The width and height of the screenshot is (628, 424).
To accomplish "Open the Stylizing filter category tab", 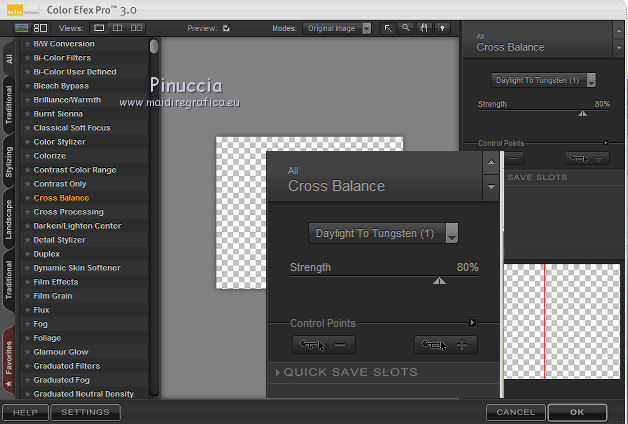I will click(x=9, y=160).
